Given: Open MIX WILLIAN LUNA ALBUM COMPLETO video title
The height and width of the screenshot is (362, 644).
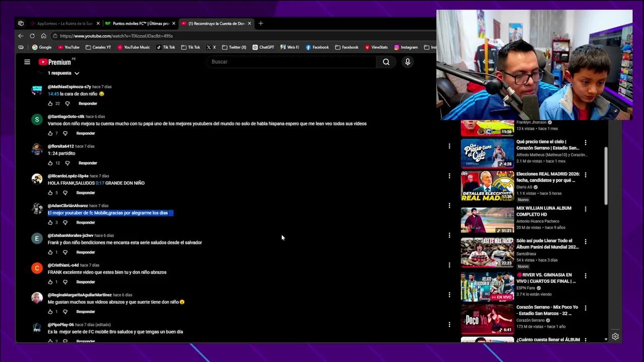Looking at the screenshot, I should pyautogui.click(x=544, y=211).
